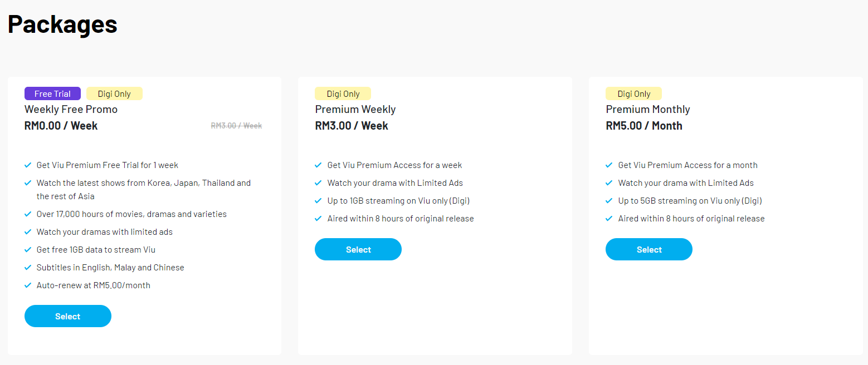
Task: Click checkmark beside free 1GB data feature
Action: pos(28,250)
